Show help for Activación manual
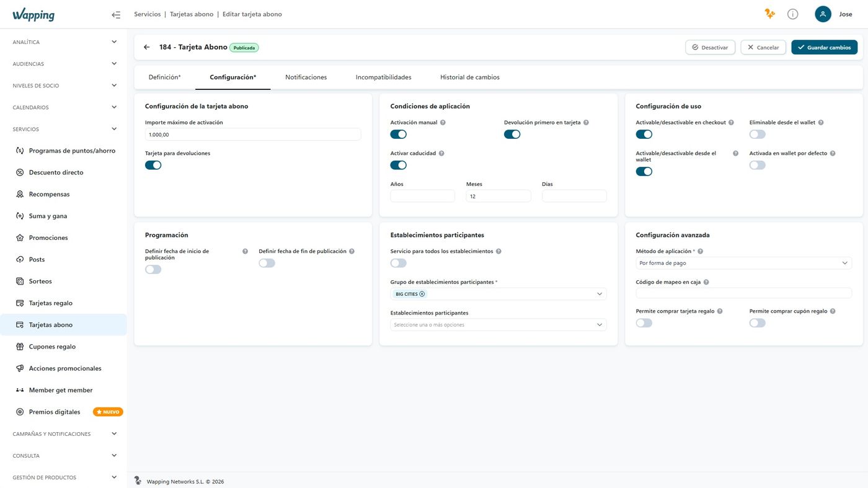Image resolution: width=868 pixels, height=488 pixels. click(443, 123)
